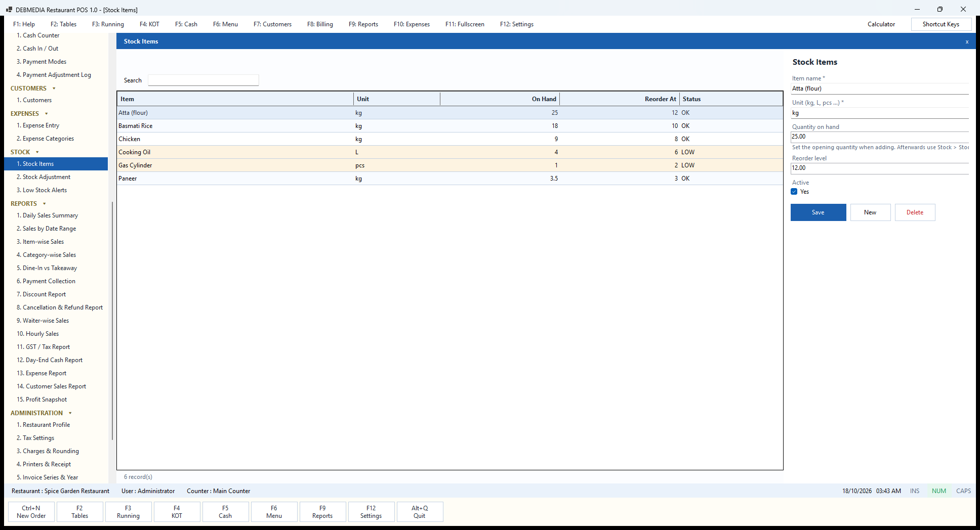Sort by the On Hand column header
980x530 pixels.
click(500, 99)
